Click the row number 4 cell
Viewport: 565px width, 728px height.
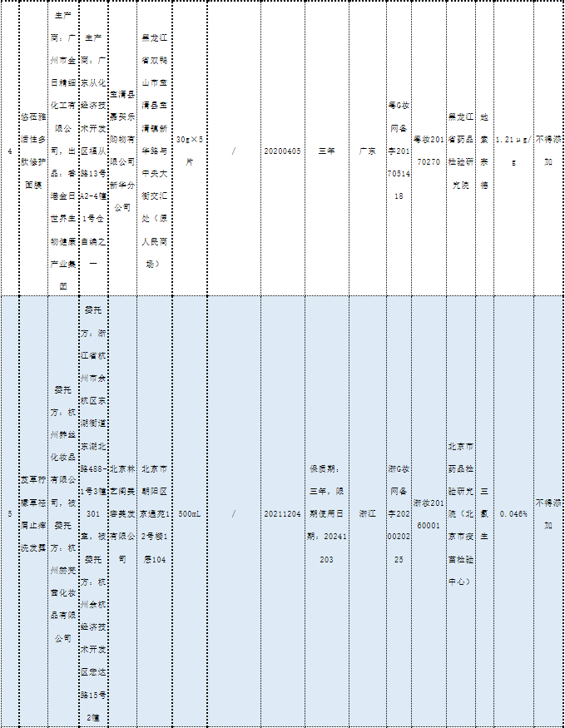pyautogui.click(x=9, y=151)
